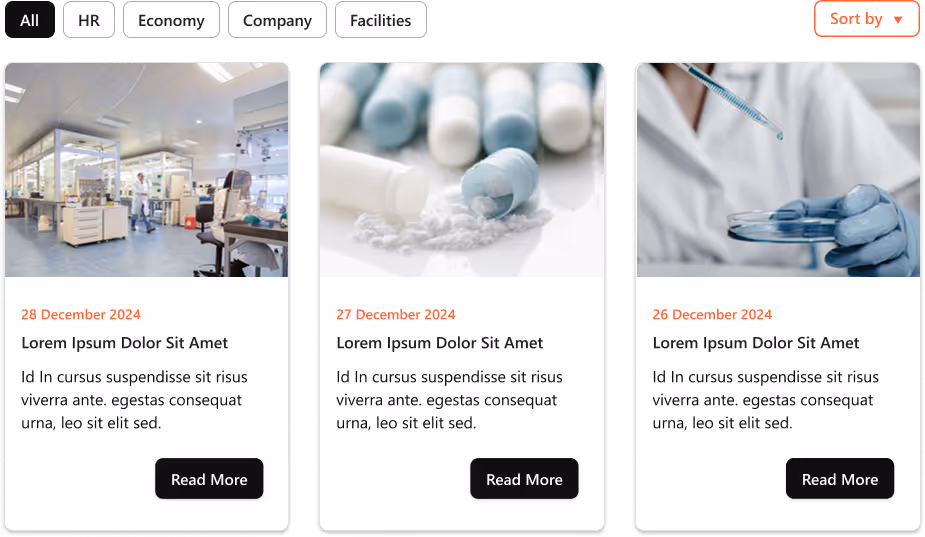Open the laboratory room photo thumbnail

point(147,170)
